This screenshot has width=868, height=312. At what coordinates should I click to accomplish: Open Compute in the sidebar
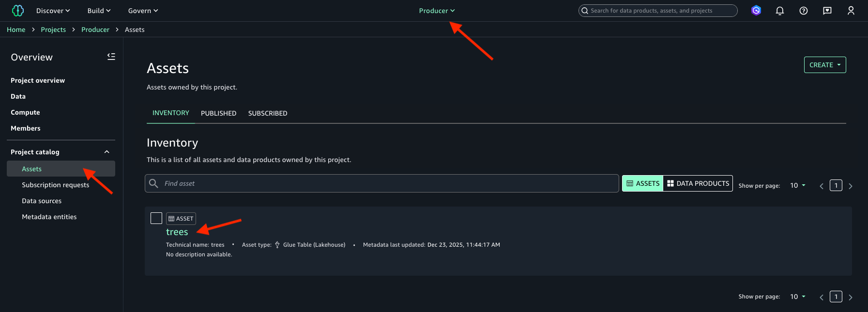[x=25, y=112]
